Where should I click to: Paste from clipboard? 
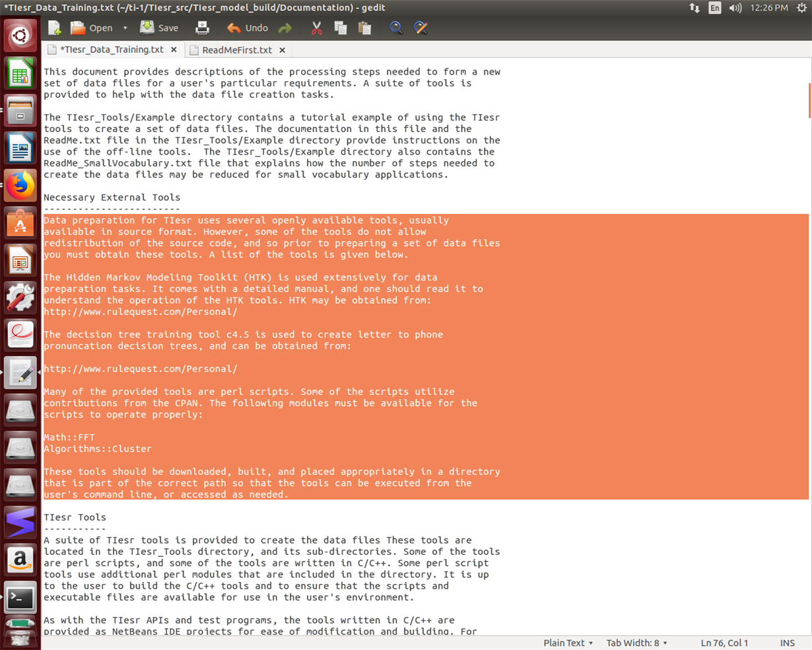[x=364, y=28]
